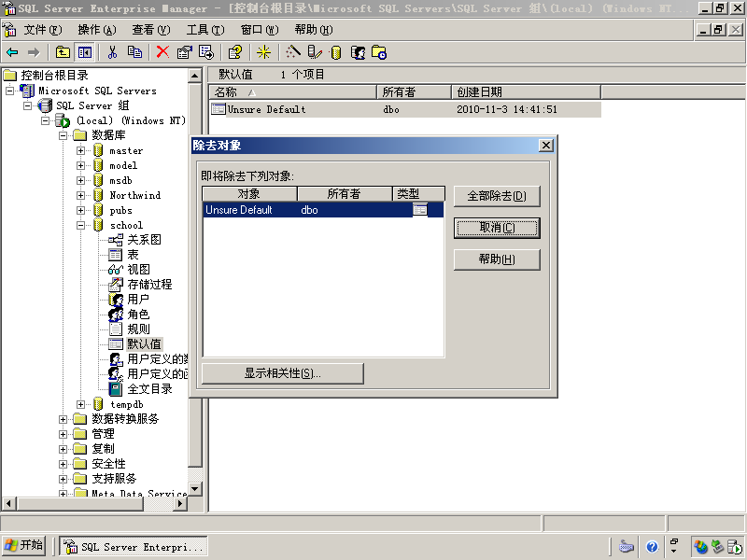Open the 工具(T) menu
747x560 pixels.
click(x=205, y=30)
